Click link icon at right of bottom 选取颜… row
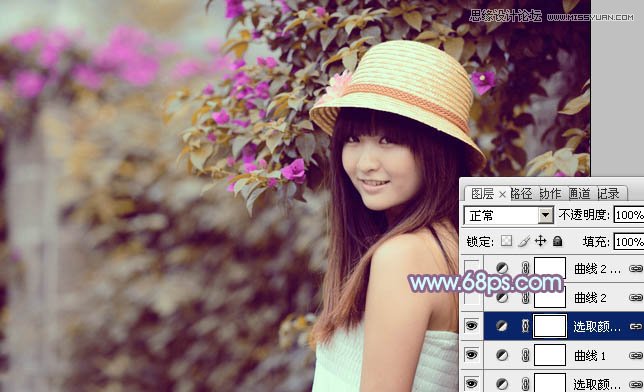644x392 pixels. click(636, 384)
